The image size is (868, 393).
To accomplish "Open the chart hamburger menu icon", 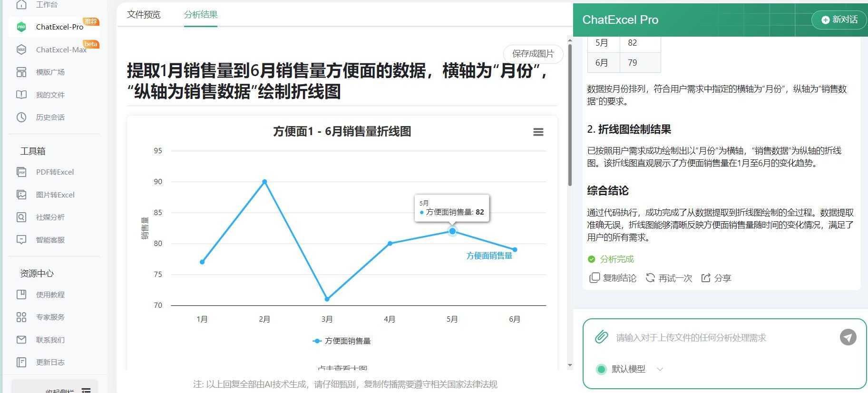I will (538, 132).
